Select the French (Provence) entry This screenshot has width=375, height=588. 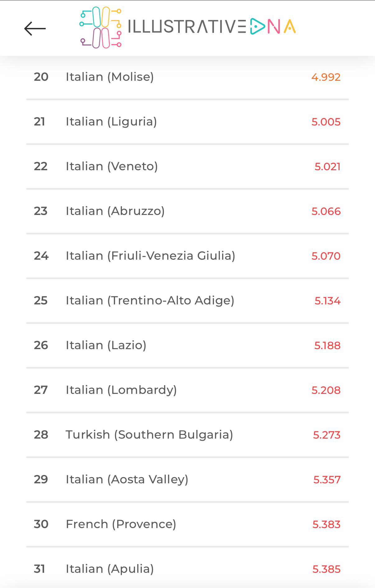(187, 524)
